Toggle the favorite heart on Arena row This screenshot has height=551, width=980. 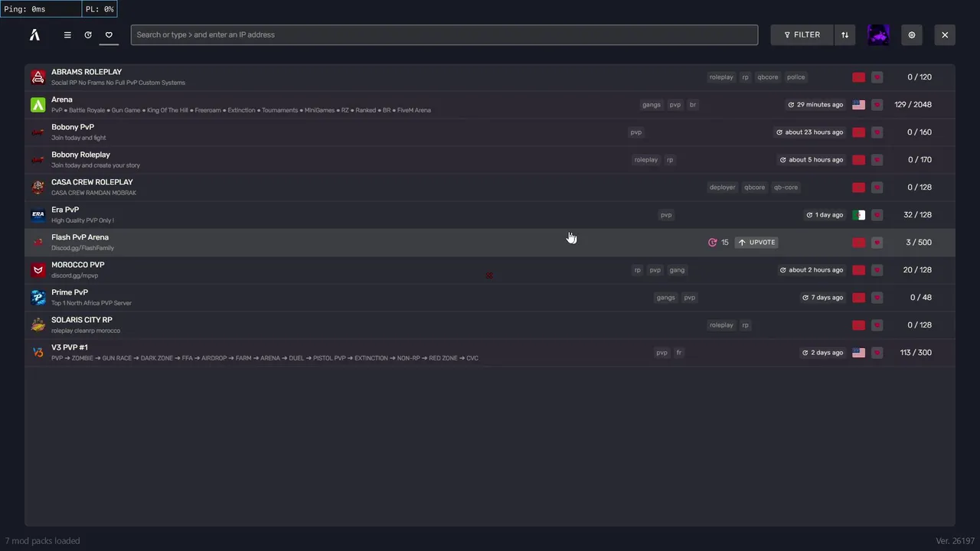pos(877,104)
